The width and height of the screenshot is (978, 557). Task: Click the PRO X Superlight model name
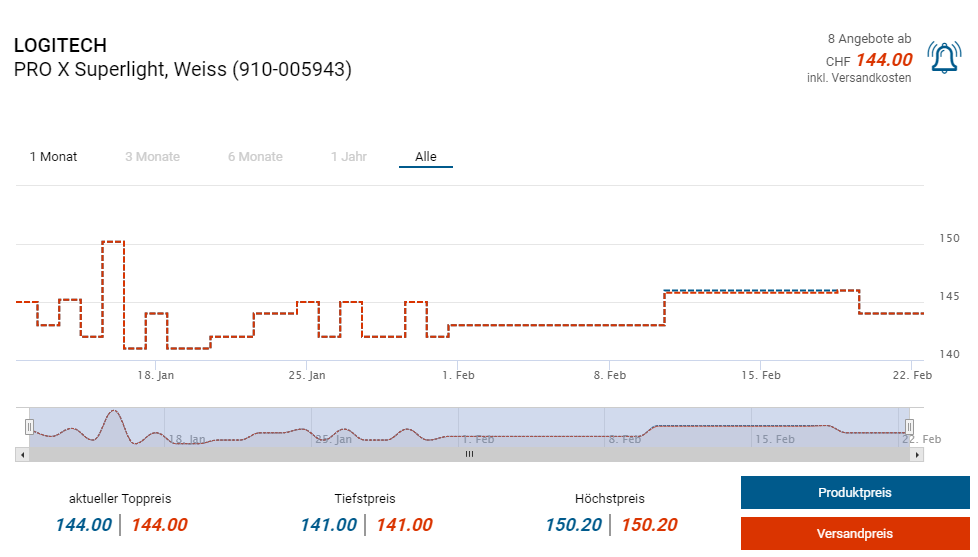[182, 70]
